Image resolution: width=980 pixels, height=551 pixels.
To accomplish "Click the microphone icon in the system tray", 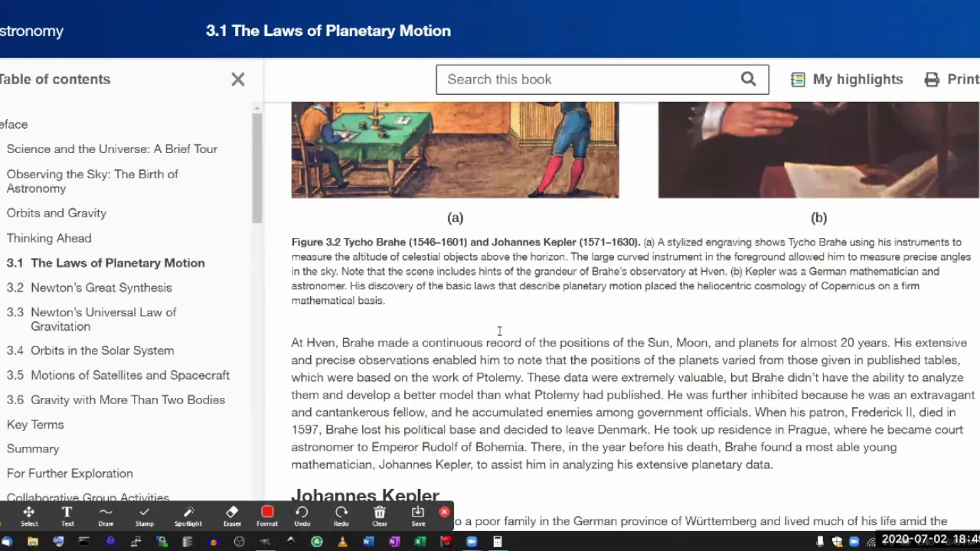I will point(820,541).
